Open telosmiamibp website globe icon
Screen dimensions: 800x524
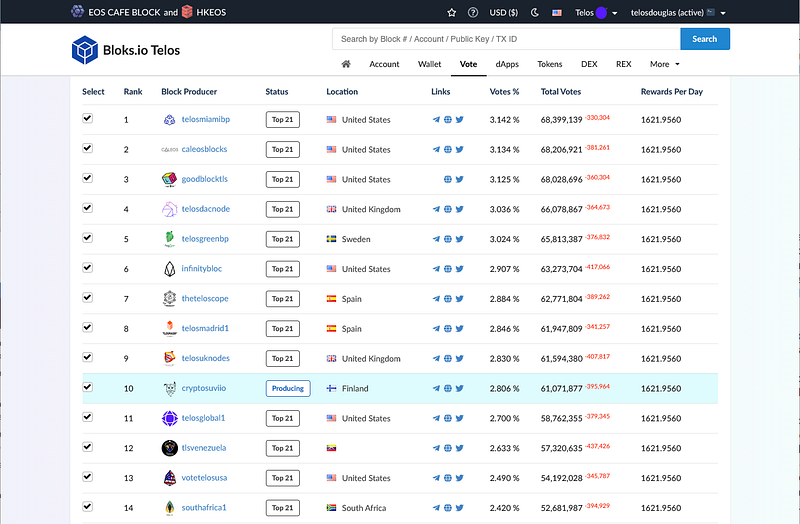point(447,119)
